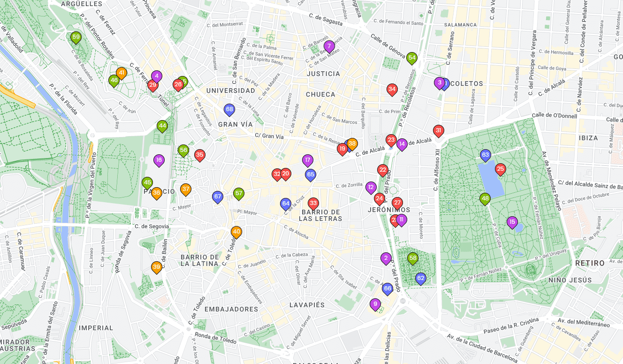Select orange marker 38 near Calle de Alcalá
The width and height of the screenshot is (623, 364).
(352, 143)
